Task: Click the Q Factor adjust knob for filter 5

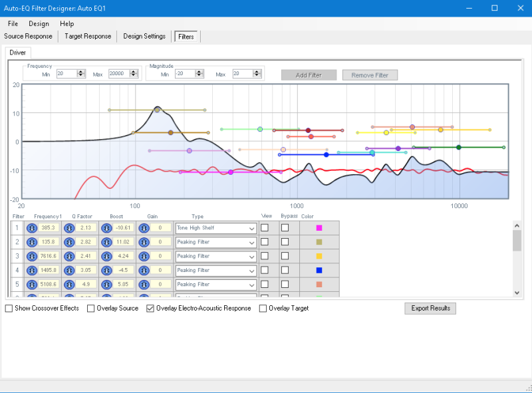Action: click(x=69, y=285)
